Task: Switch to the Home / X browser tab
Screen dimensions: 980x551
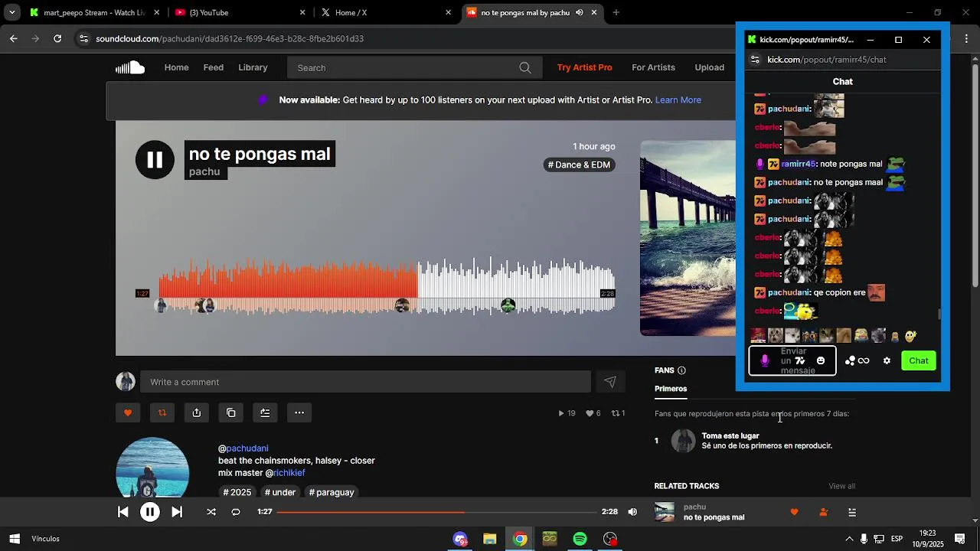Action: (387, 12)
